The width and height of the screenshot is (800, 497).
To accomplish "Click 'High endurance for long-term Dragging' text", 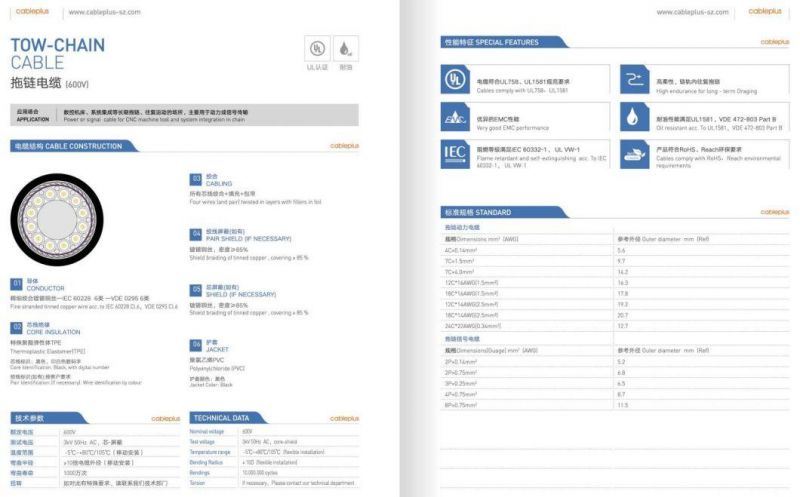I will tap(707, 91).
